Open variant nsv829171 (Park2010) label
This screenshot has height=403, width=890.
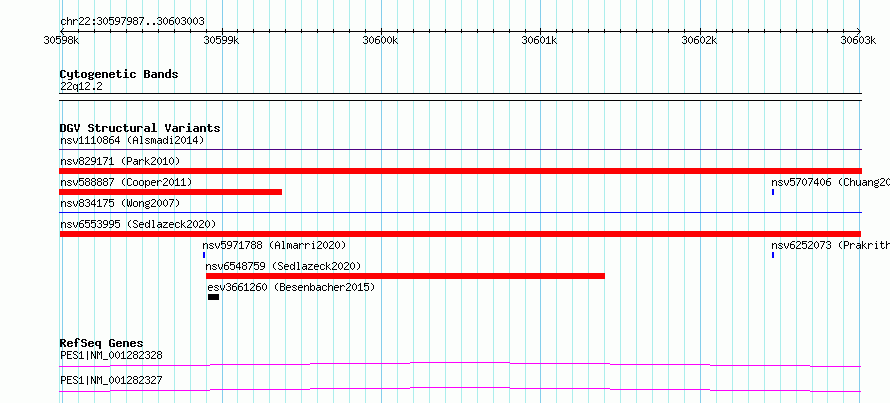[x=120, y=162]
